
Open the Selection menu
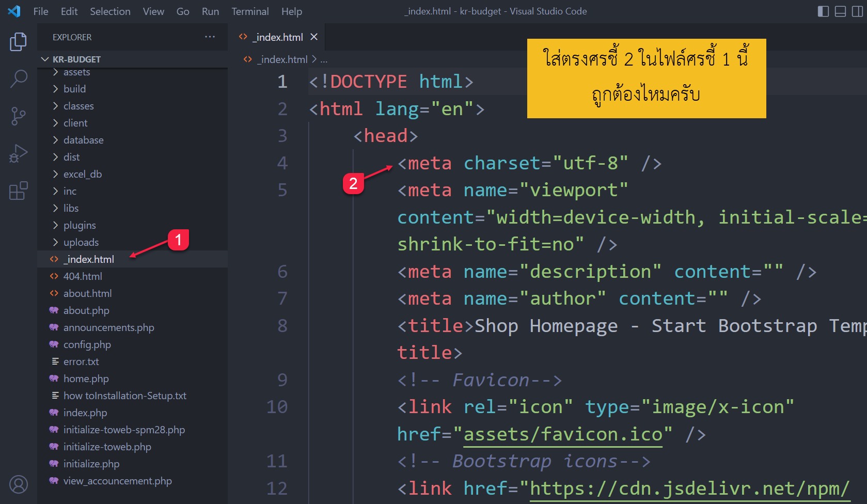110,11
